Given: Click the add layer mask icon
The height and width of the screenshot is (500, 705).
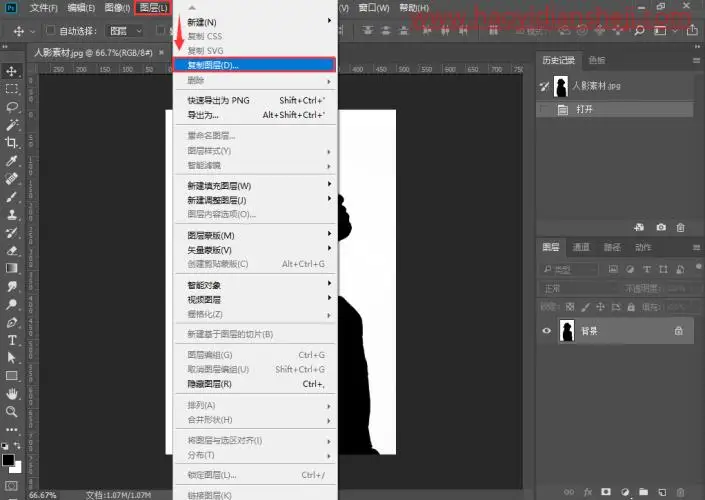Looking at the screenshot, I should [606, 491].
